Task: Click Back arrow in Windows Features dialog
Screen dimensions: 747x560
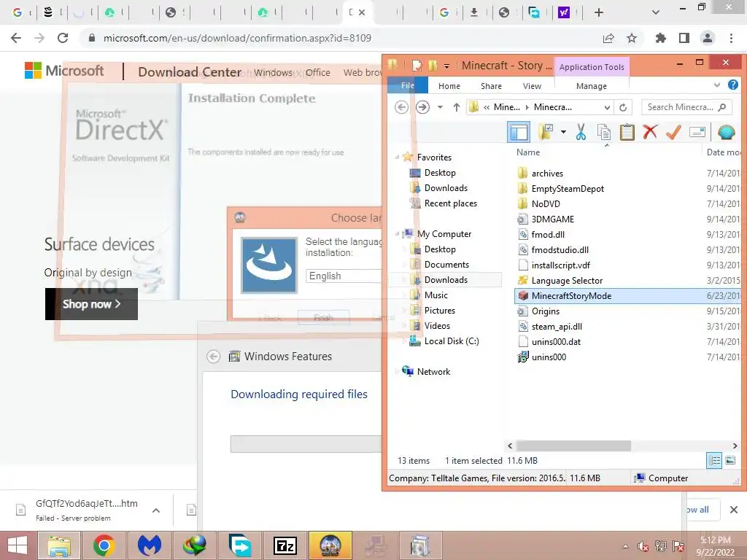Action: click(x=214, y=356)
